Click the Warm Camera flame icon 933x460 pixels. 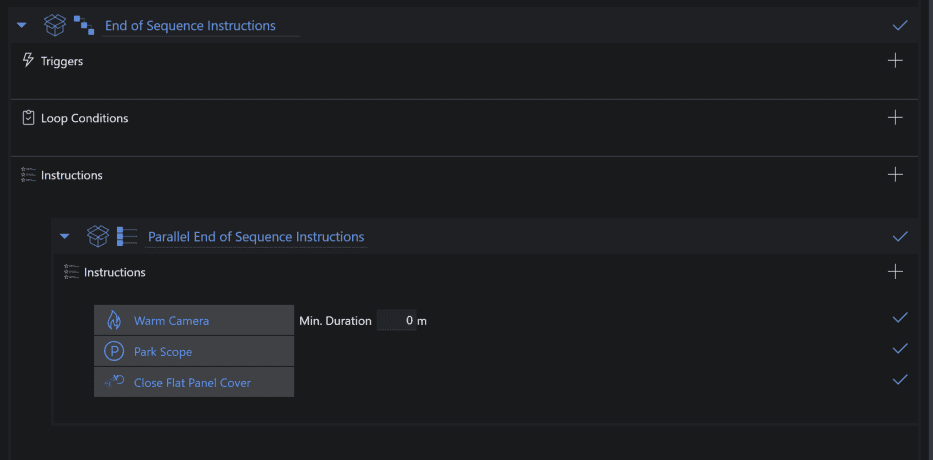tap(114, 320)
